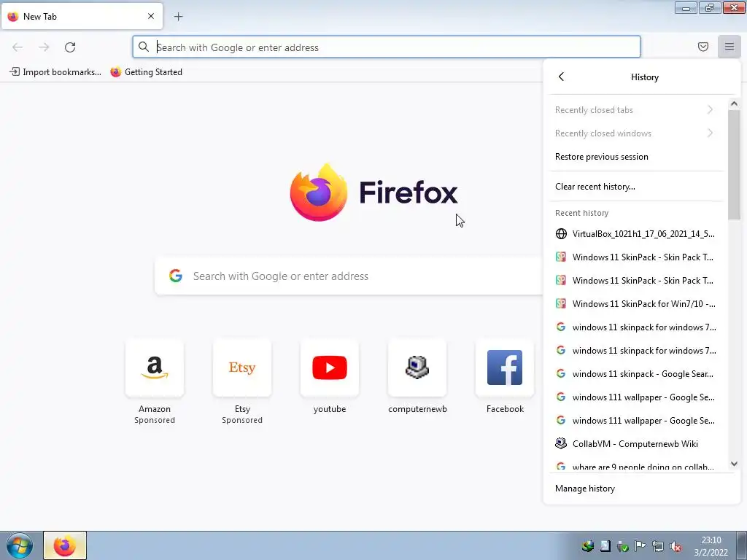Reload the current page
The height and width of the screenshot is (560, 747).
pos(70,47)
